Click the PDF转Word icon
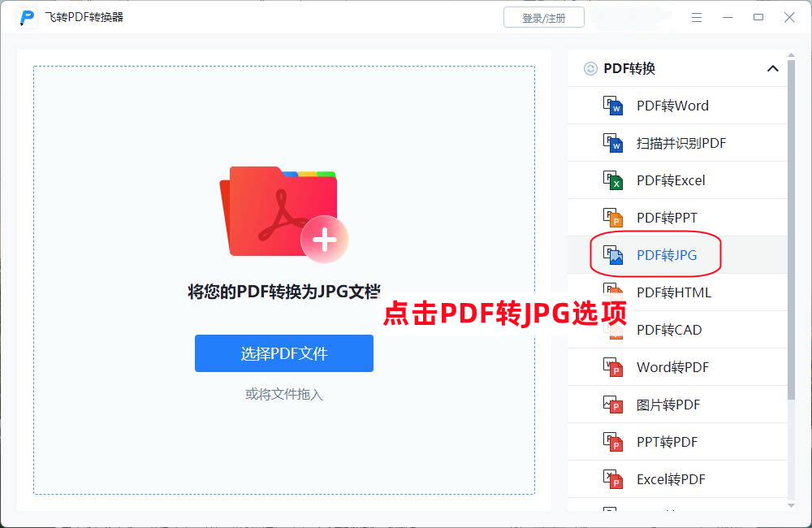This screenshot has width=812, height=528. tap(613, 106)
